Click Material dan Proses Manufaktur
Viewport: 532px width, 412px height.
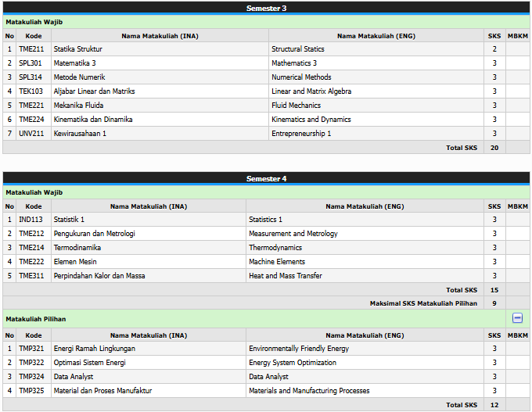[102, 391]
